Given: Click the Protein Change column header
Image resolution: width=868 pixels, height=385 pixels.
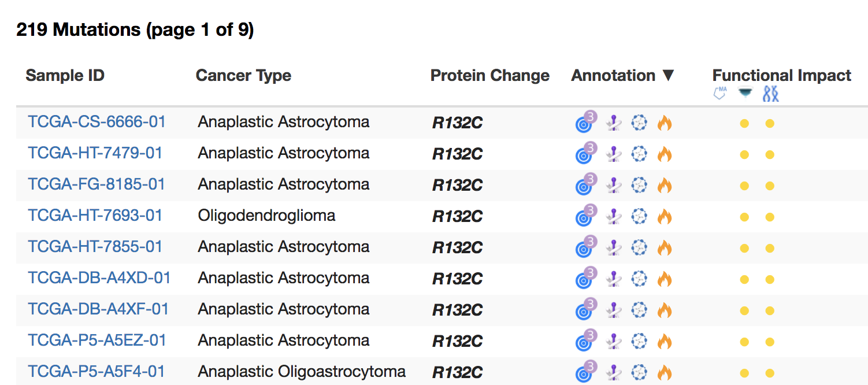Looking at the screenshot, I should (x=489, y=75).
